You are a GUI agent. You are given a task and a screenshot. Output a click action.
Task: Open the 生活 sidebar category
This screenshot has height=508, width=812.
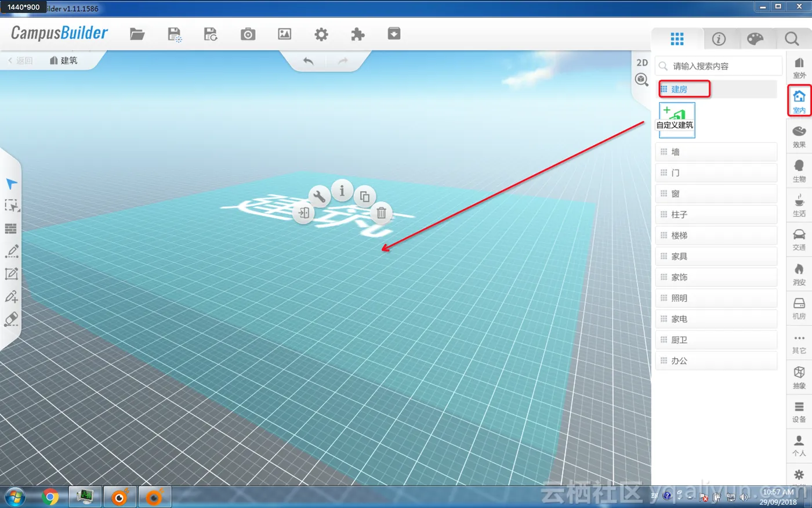point(799,205)
